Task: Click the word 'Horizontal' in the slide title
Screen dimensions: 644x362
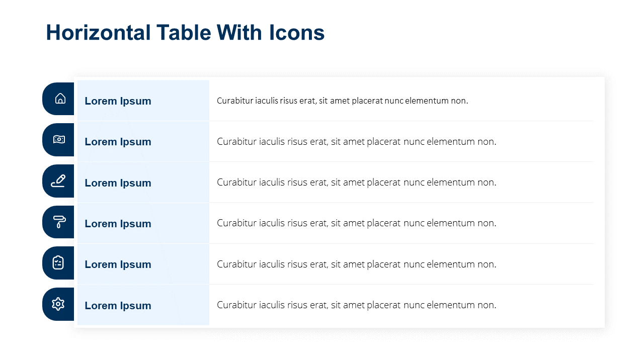Action: pyautogui.click(x=98, y=33)
